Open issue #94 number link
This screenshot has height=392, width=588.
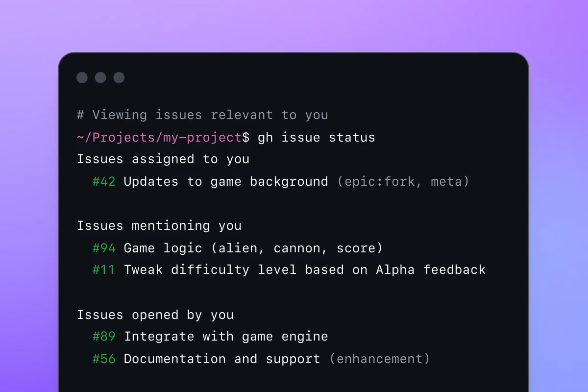104,248
